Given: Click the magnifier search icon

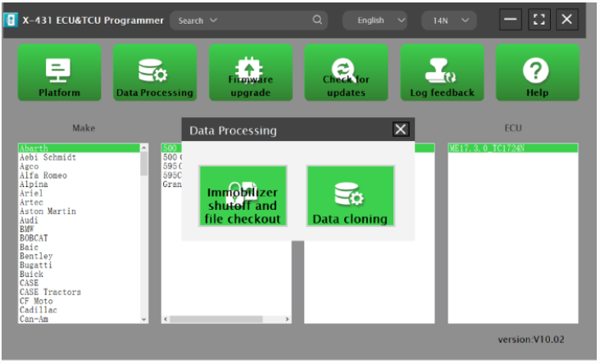Looking at the screenshot, I should tap(318, 20).
